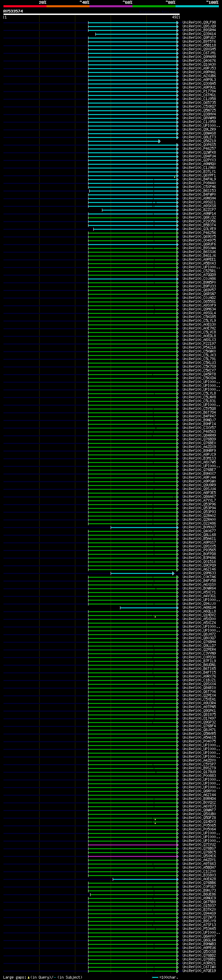Select label UniRef100_Q3LVE9
222x980 pixels.
(199, 229)
